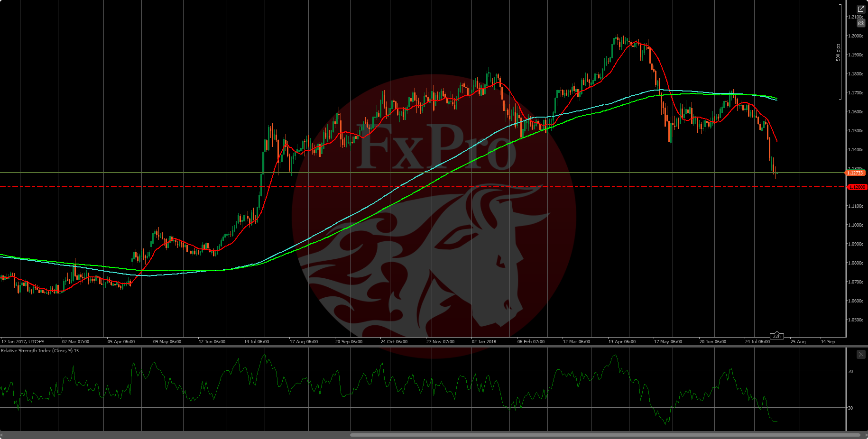
Task: Click the 1.1000 price axis label
Action: 856,225
